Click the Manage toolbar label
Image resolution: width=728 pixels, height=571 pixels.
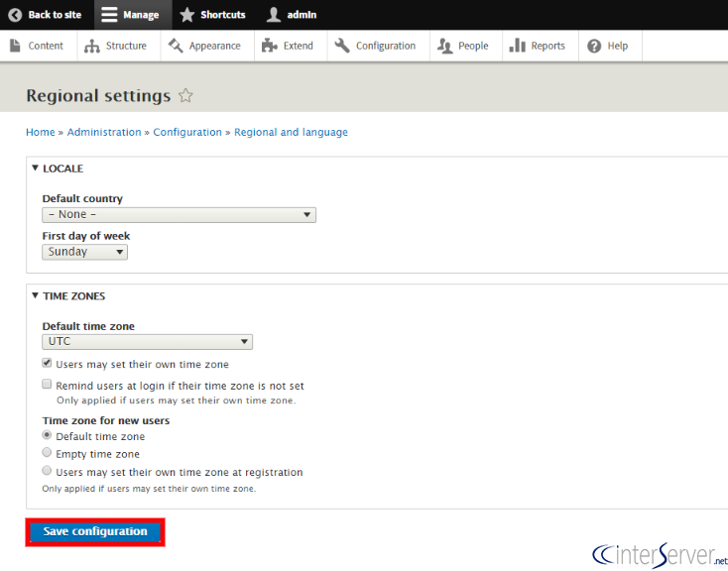tap(141, 15)
